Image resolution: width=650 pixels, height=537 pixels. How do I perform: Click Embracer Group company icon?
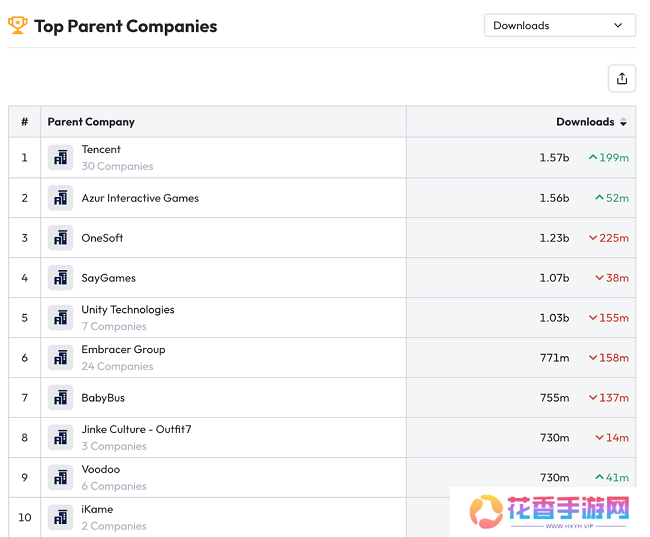tap(61, 358)
